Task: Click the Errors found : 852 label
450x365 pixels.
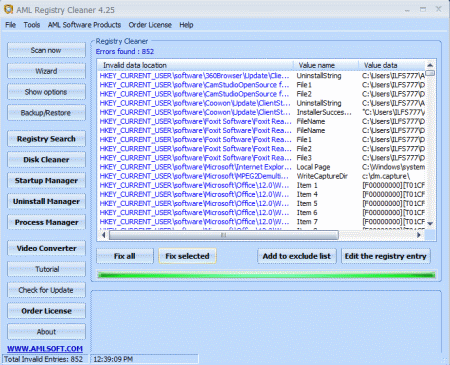Action: 125,52
